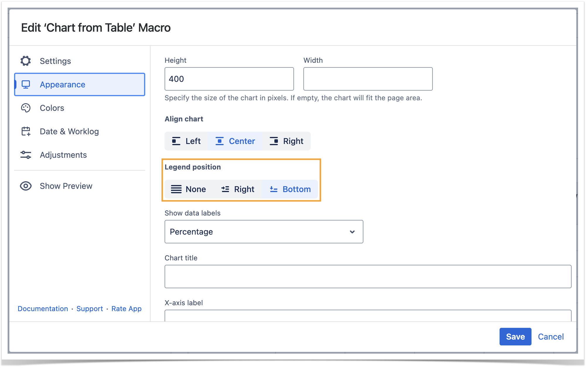Click the Appearance monitor icon
588x368 pixels.
tap(26, 84)
